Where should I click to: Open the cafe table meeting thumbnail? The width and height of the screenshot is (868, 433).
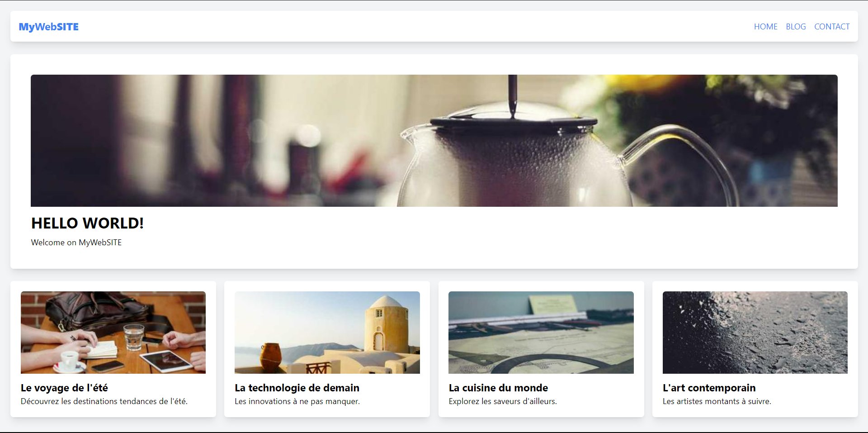click(113, 333)
